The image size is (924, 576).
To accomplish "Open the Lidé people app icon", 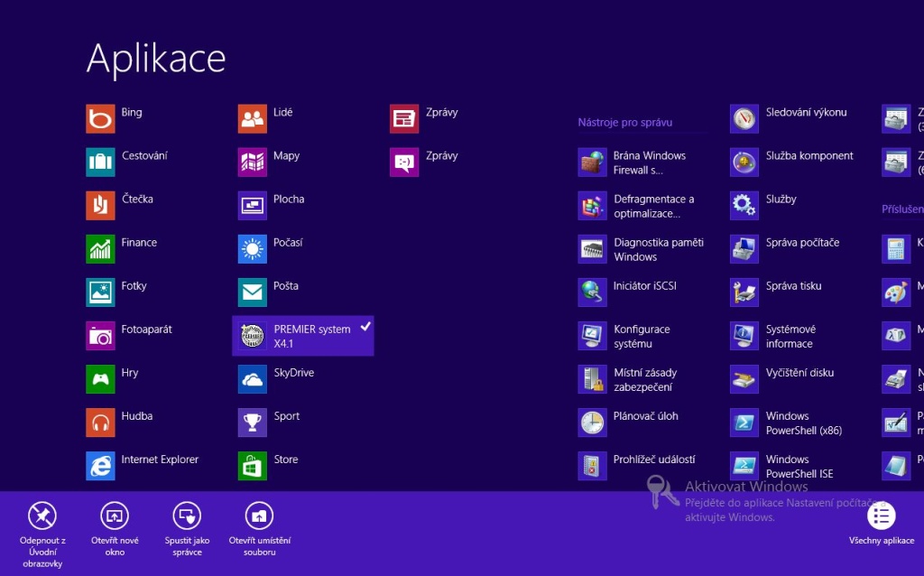I will [253, 118].
